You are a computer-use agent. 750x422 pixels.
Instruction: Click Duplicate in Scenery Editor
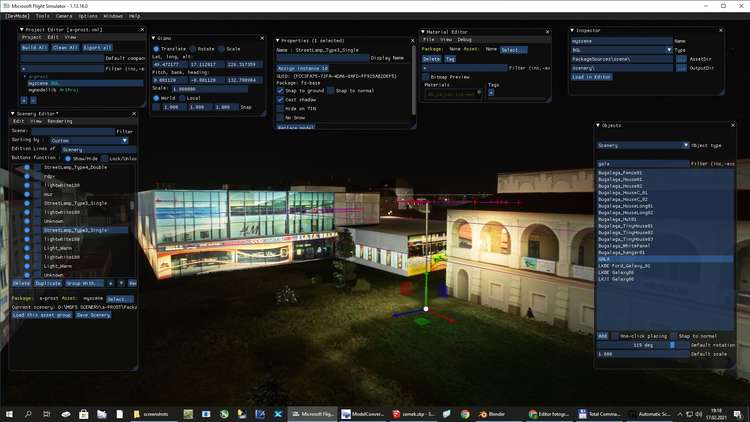click(48, 283)
